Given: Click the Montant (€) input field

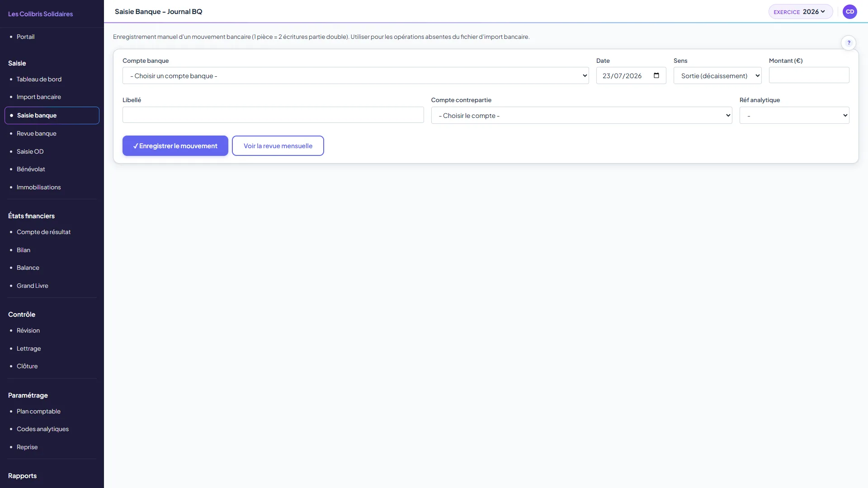Looking at the screenshot, I should (809, 75).
